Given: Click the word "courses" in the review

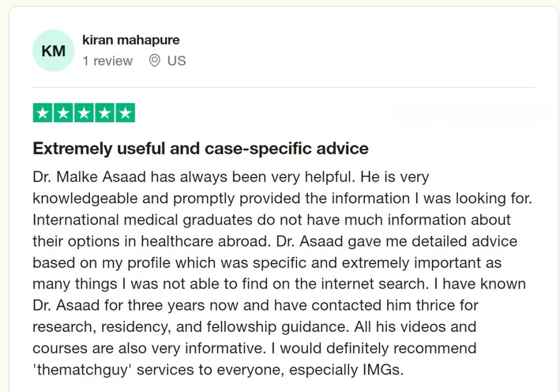Looking at the screenshot, I should point(60,348).
